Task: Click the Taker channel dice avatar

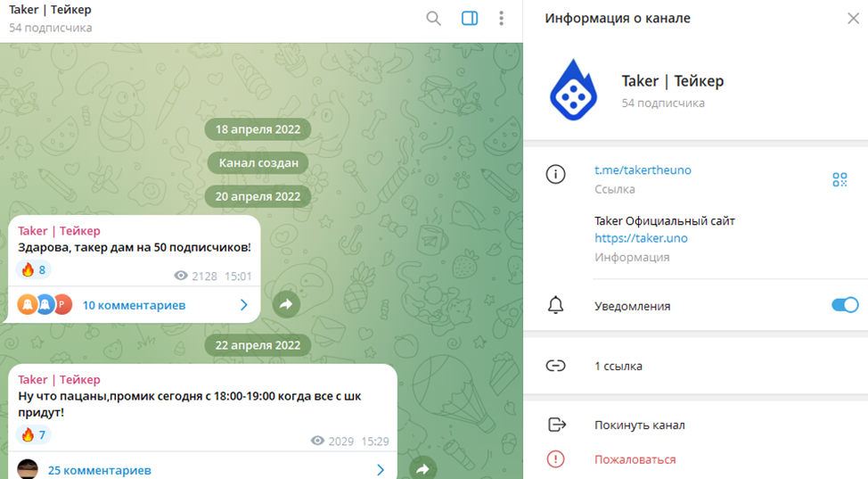Action: [x=574, y=90]
